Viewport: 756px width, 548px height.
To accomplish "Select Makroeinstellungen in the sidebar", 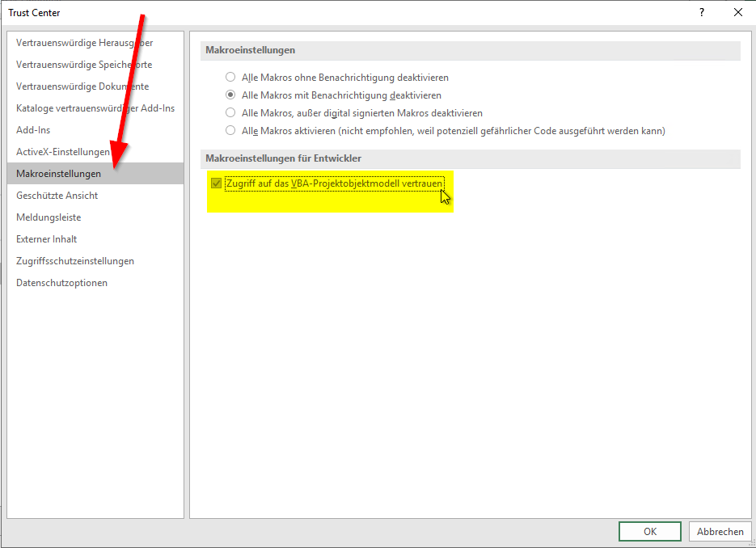I will tap(59, 174).
